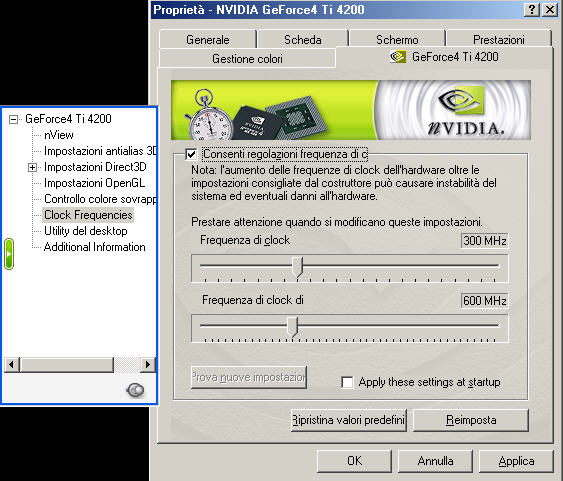Select Impostazioni Direct3D item
Viewport: 563px width, 481px height.
(x=95, y=167)
